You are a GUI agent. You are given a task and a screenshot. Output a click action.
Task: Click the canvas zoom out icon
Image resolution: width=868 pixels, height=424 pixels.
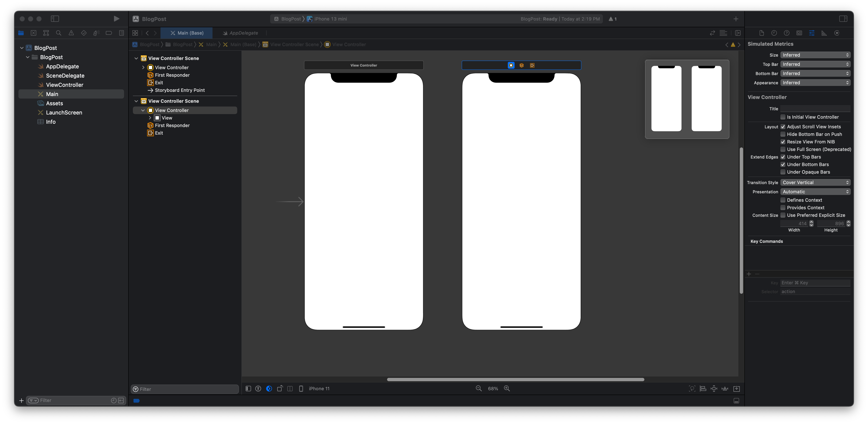(x=478, y=389)
